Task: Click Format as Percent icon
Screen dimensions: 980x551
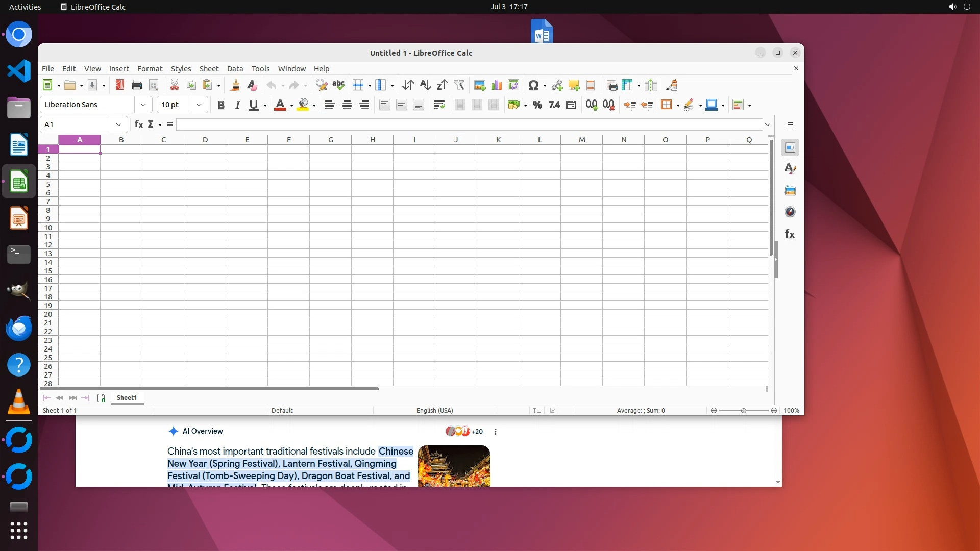Action: [537, 105]
